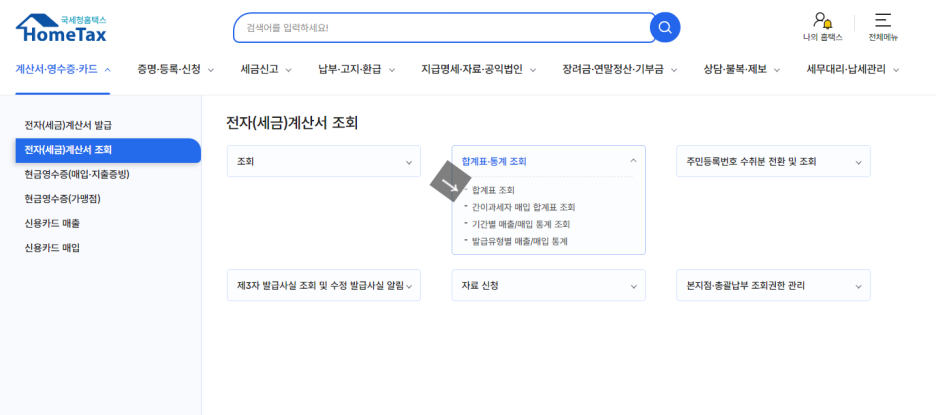Expand the 조회 panel
The width and height of the screenshot is (936, 415).
323,161
